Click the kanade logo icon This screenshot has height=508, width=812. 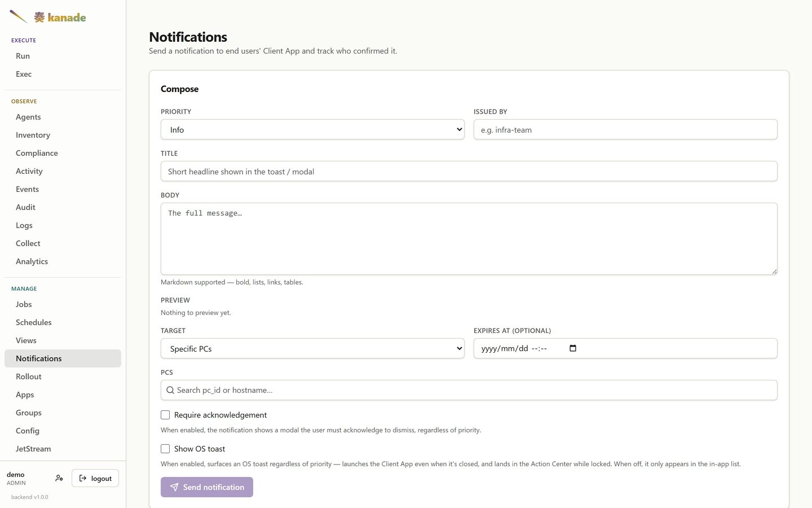point(19,17)
